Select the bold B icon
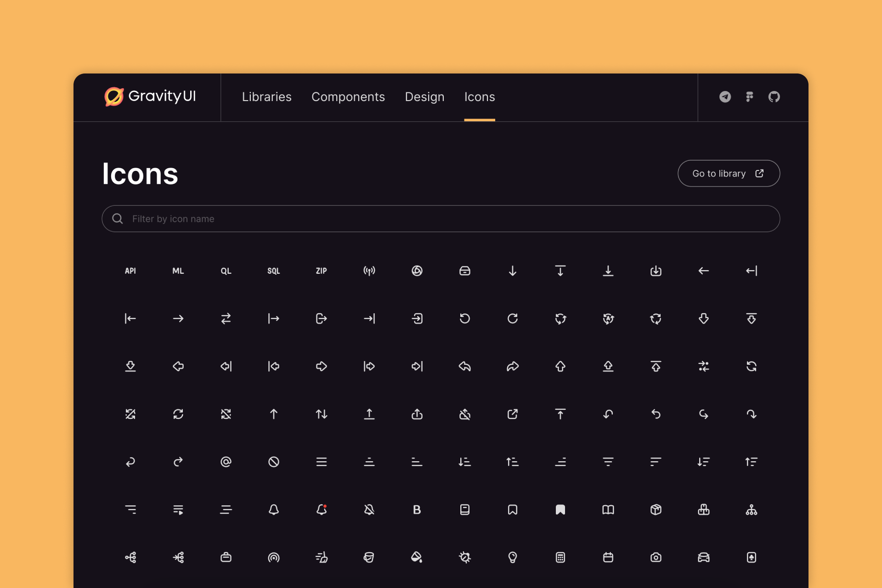The width and height of the screenshot is (882, 588). [417, 509]
